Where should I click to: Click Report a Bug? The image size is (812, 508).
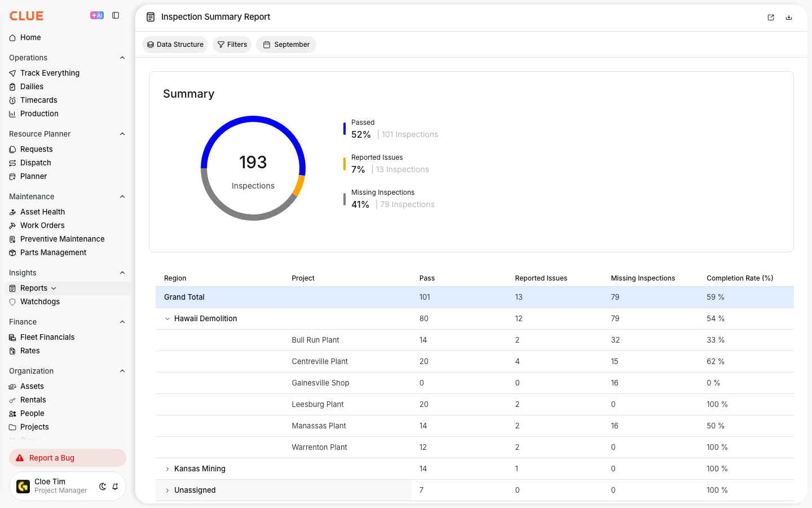click(x=68, y=458)
